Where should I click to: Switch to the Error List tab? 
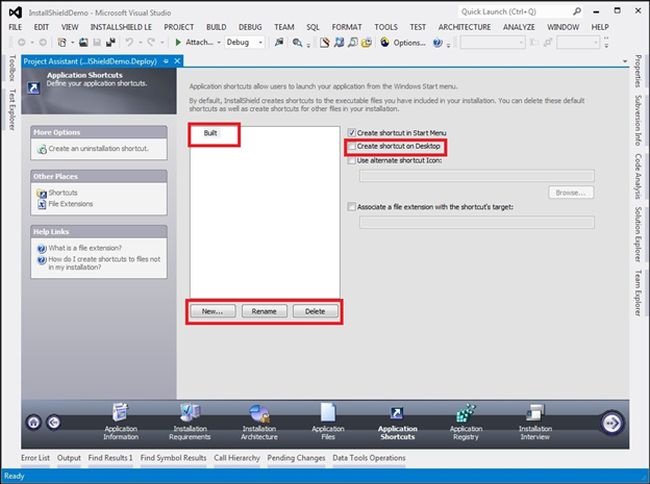point(35,458)
